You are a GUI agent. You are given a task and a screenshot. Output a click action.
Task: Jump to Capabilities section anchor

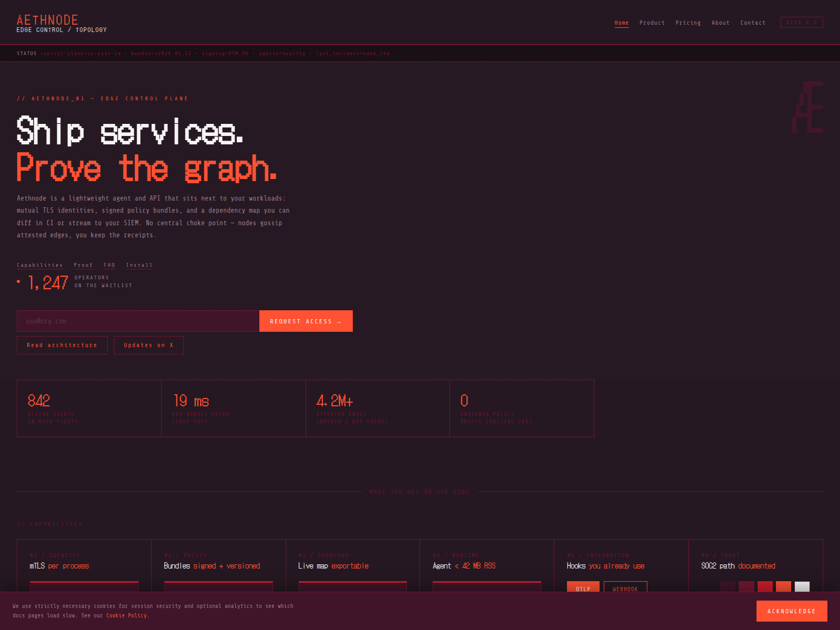coord(40,265)
